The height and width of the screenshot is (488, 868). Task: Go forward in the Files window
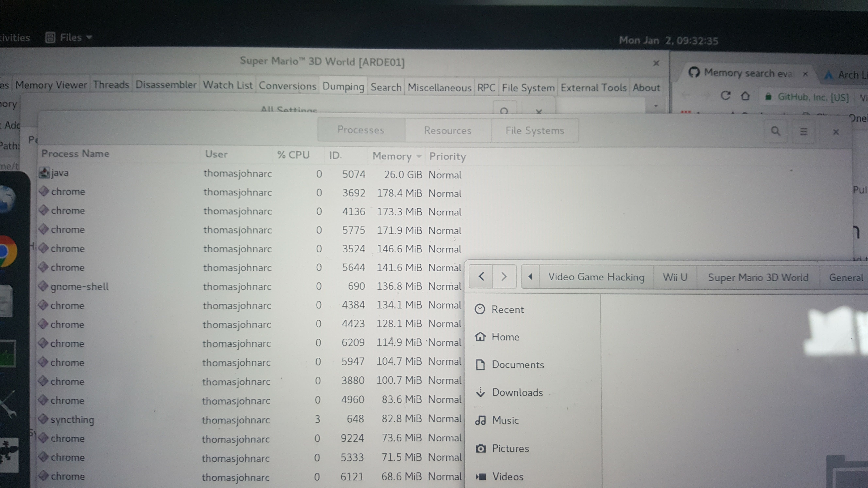pyautogui.click(x=504, y=277)
